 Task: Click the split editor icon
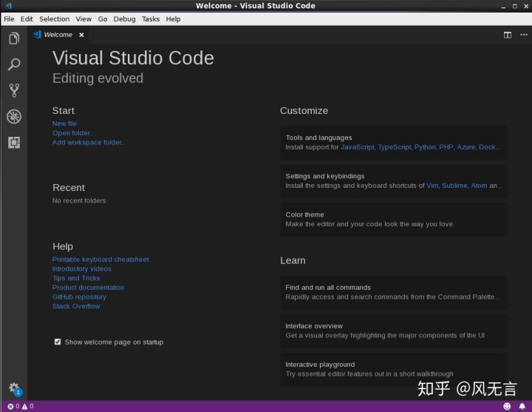507,35
